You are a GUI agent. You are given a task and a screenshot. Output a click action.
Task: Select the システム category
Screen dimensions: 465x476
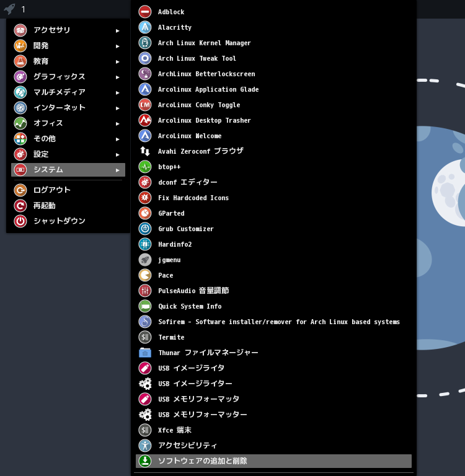click(x=68, y=170)
